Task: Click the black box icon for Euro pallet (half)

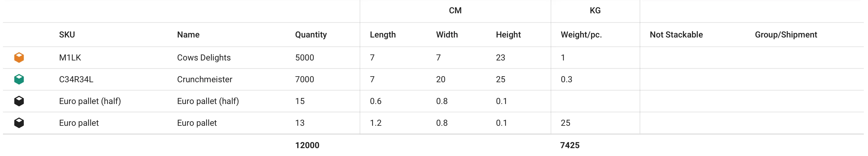Action: click(x=19, y=101)
